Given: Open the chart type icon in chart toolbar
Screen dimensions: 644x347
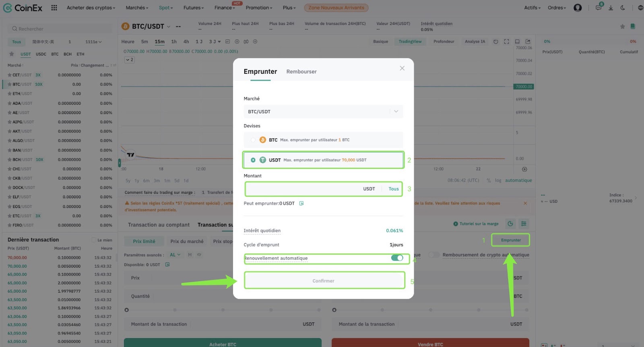Looking at the screenshot, I should (x=227, y=42).
